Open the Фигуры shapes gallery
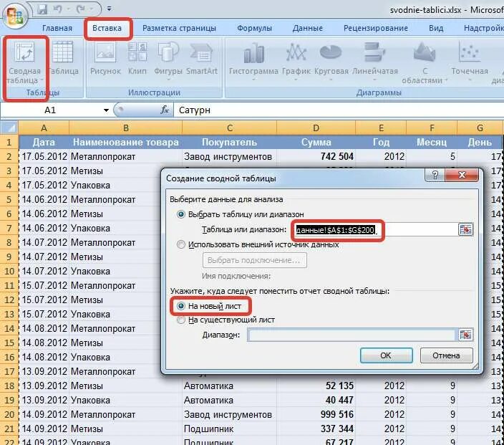 coord(168,61)
